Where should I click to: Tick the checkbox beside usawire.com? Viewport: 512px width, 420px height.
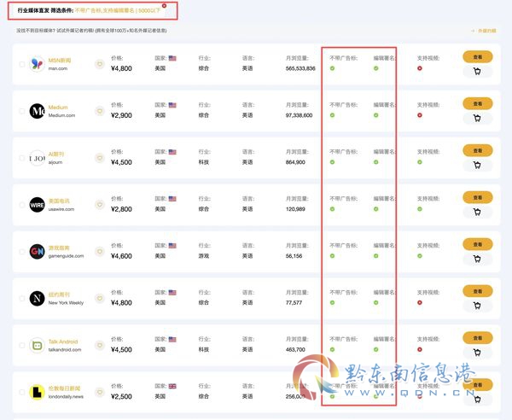coord(22,205)
